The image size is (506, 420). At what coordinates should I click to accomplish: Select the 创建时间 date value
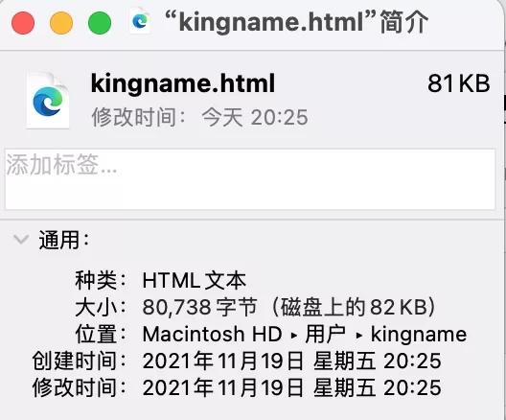coord(291,361)
